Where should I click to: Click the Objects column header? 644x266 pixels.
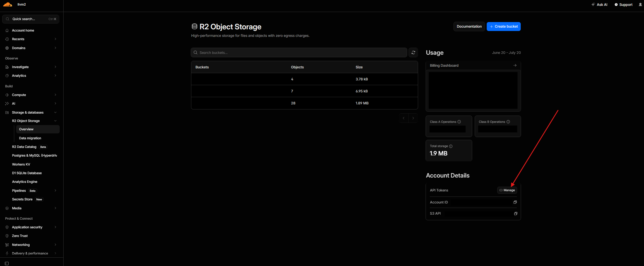(x=297, y=67)
